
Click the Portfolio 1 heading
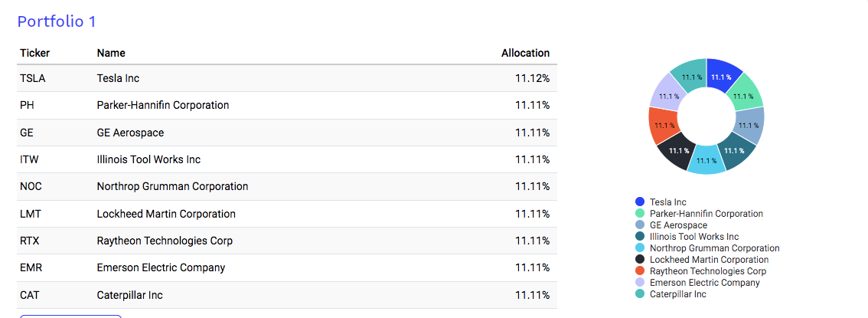[57, 21]
